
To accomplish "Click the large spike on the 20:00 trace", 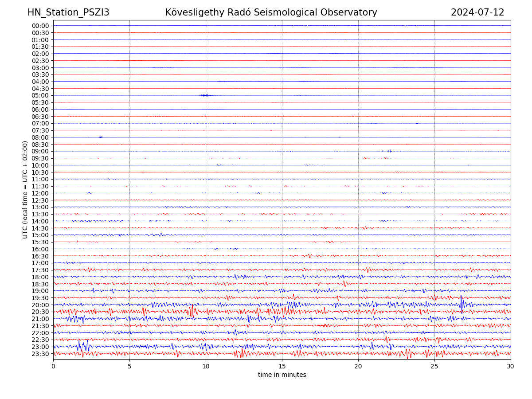I will (462, 304).
